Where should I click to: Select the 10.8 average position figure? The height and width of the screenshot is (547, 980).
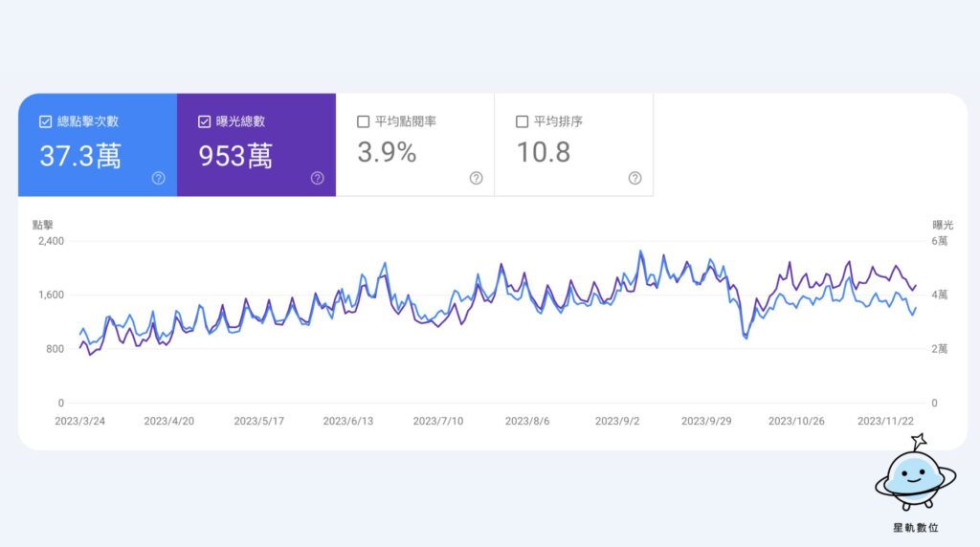click(544, 152)
